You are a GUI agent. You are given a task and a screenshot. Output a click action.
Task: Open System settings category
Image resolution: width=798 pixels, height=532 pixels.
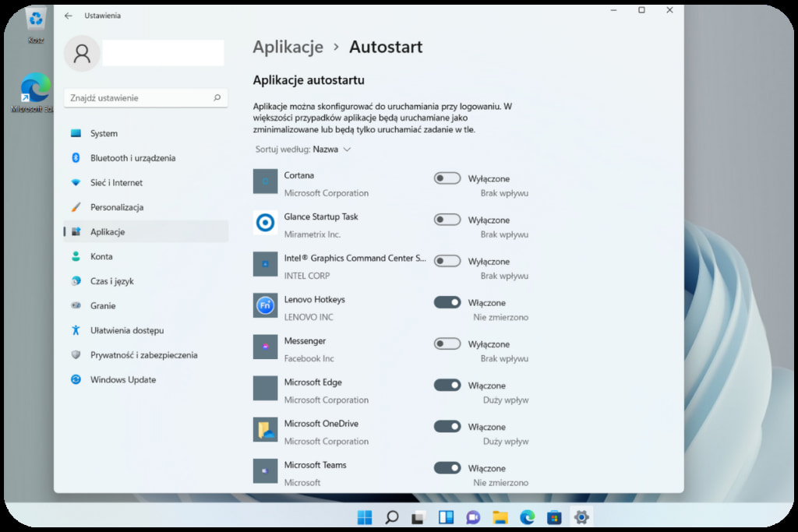pos(146,133)
